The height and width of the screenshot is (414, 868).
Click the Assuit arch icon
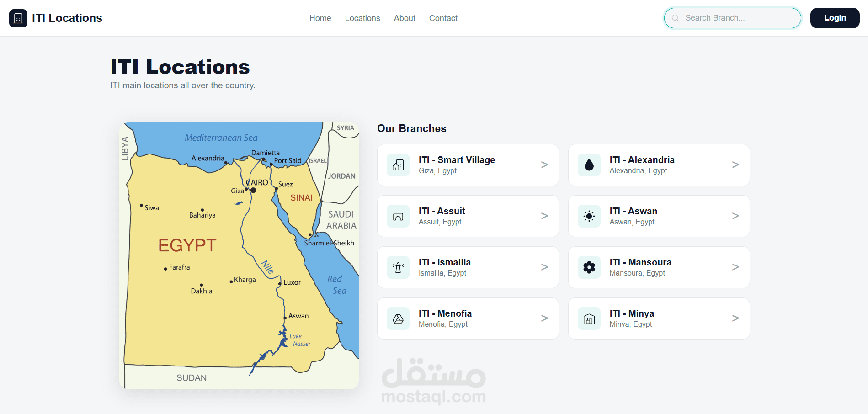(x=398, y=216)
